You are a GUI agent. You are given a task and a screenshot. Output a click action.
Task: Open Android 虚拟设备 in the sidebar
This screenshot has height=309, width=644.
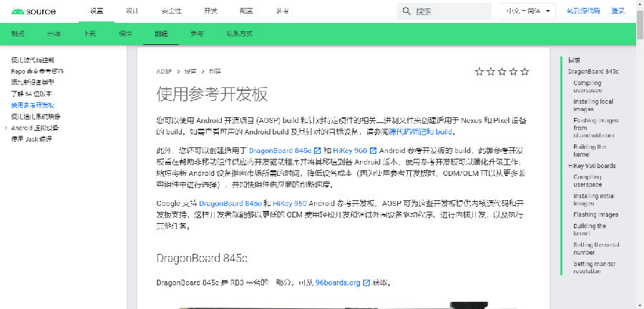click(x=35, y=127)
